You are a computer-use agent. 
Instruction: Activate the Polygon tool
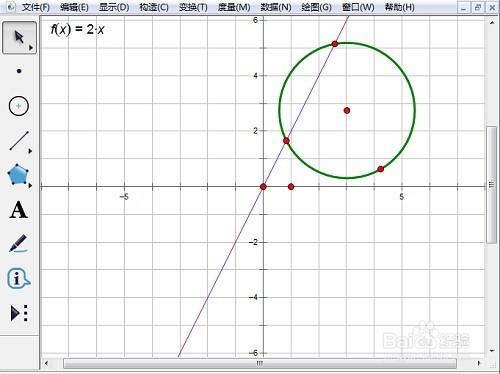pyautogui.click(x=18, y=174)
